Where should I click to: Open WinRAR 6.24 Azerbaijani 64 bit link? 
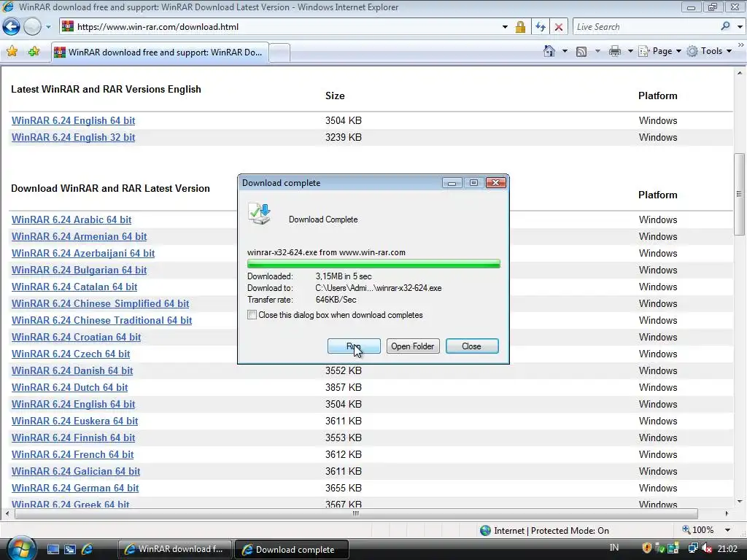pyautogui.click(x=83, y=253)
